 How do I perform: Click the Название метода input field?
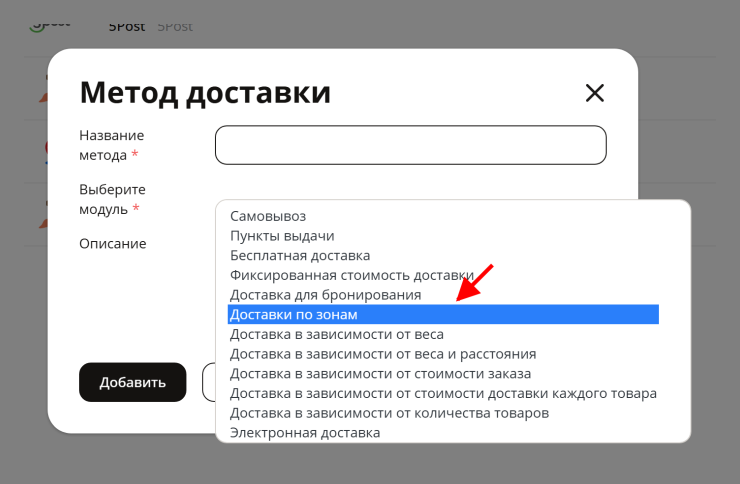(411, 145)
